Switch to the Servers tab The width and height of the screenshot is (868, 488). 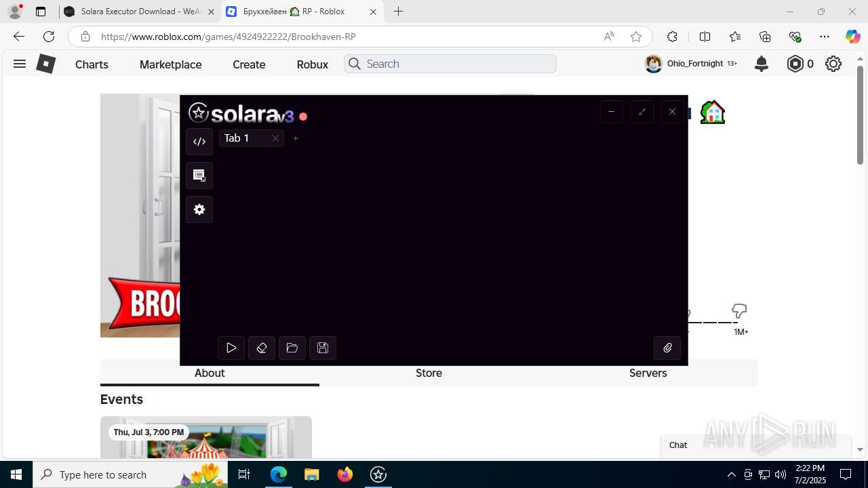[x=648, y=373]
